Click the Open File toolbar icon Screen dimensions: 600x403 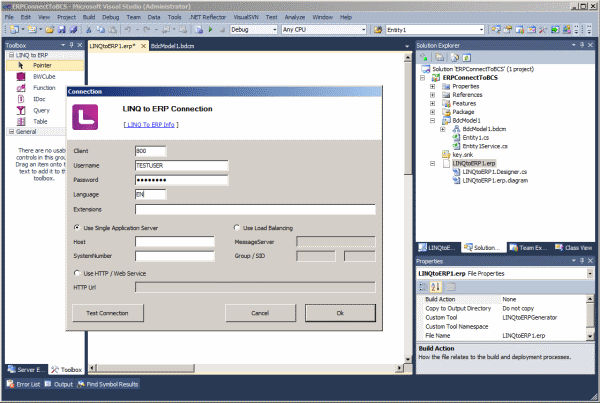[x=50, y=29]
